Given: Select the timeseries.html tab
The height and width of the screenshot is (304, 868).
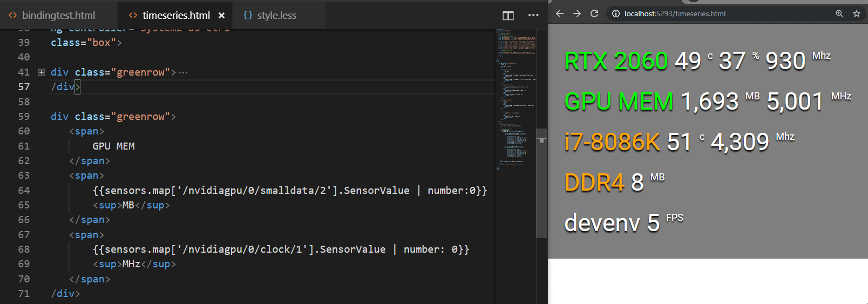Looking at the screenshot, I should (176, 16).
